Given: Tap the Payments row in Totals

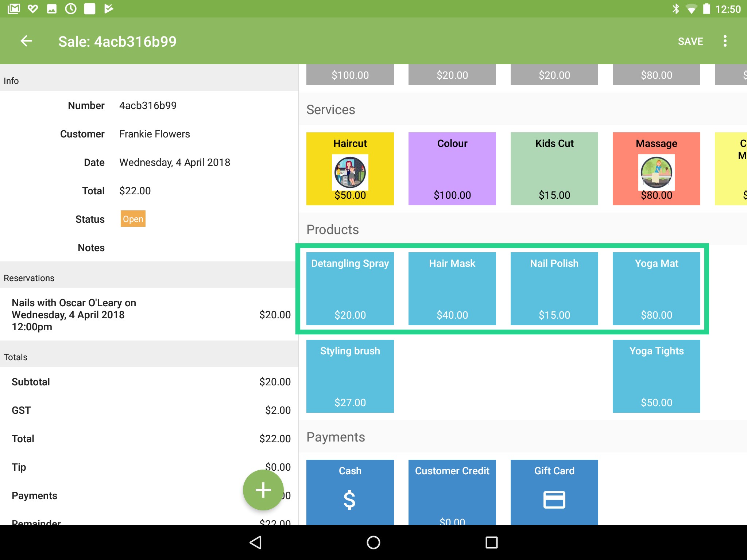Looking at the screenshot, I should 149,495.
